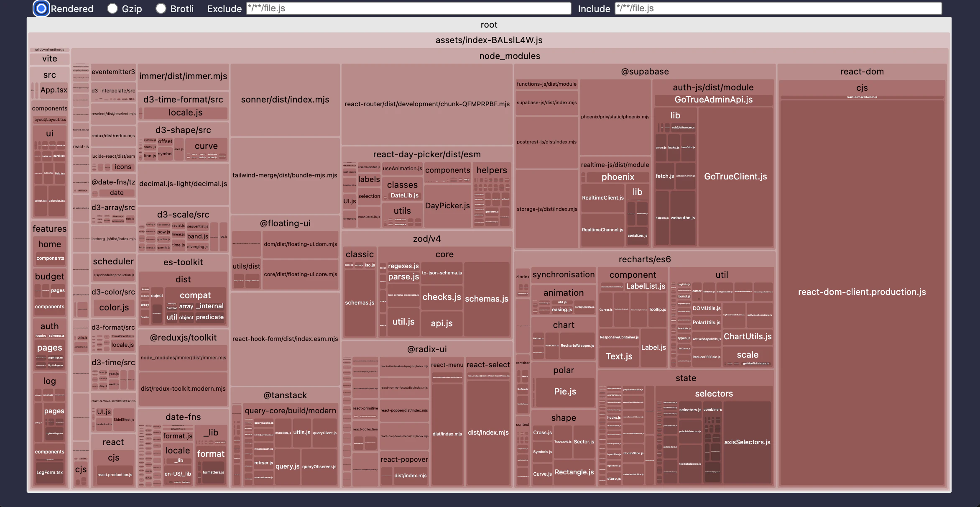Select the vite block
The image size is (980, 507).
coord(49,59)
